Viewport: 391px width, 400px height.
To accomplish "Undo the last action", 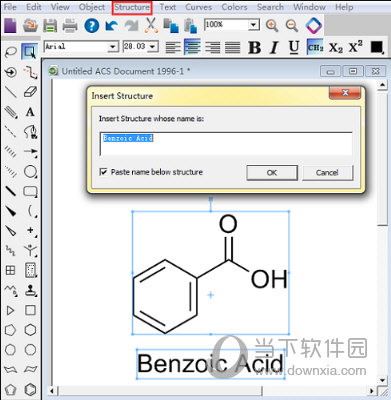I will coord(111,26).
